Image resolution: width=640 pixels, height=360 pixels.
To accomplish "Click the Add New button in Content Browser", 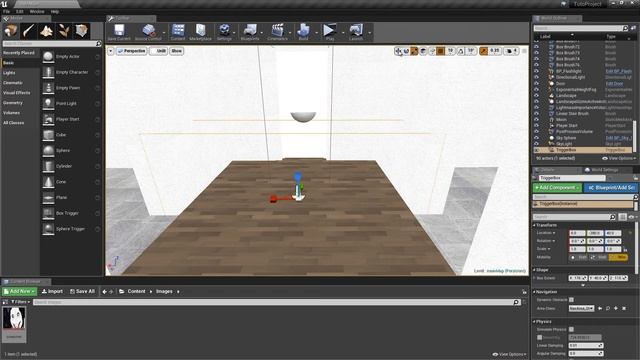I will click(19, 291).
